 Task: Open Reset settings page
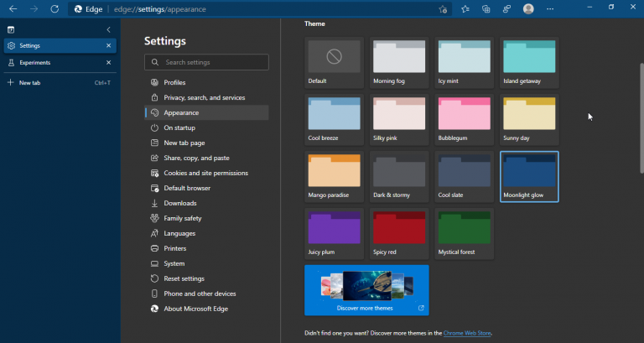click(x=206, y=278)
